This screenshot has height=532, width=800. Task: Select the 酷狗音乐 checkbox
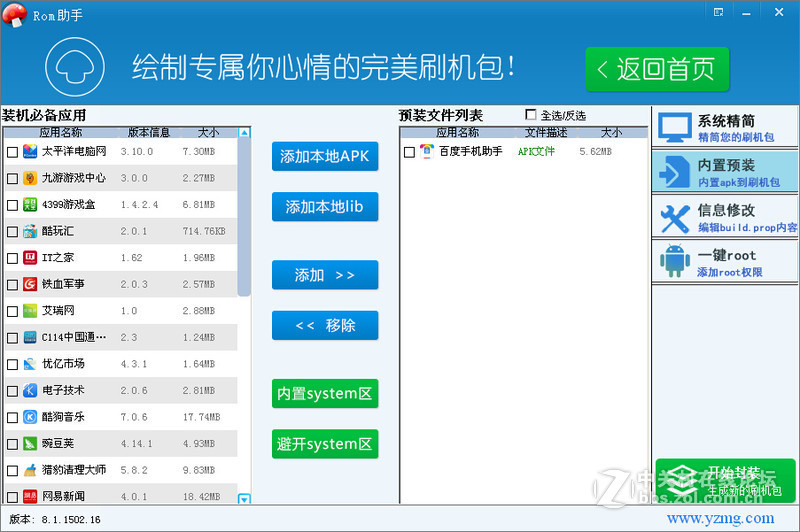(12, 417)
